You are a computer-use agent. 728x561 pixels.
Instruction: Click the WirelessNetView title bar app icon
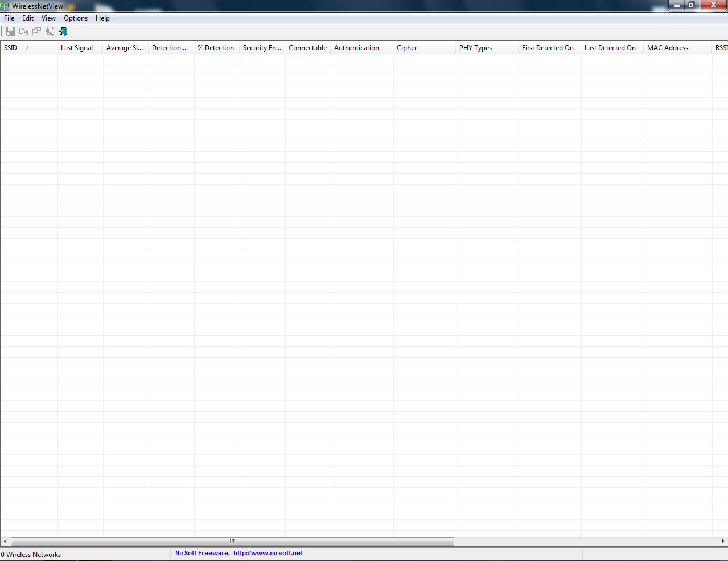click(x=5, y=6)
